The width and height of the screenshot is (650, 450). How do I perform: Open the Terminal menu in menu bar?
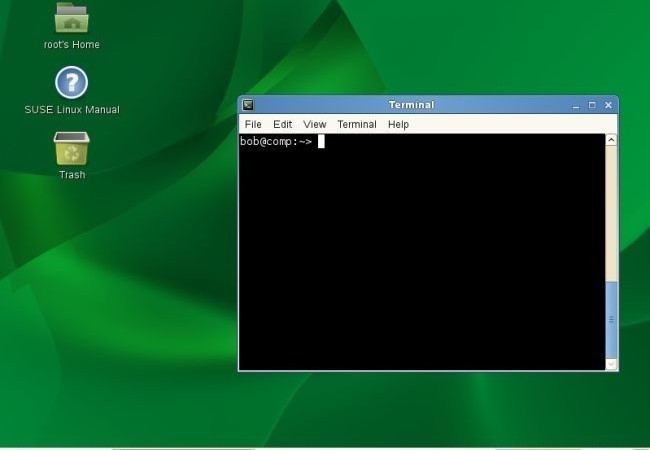click(357, 124)
